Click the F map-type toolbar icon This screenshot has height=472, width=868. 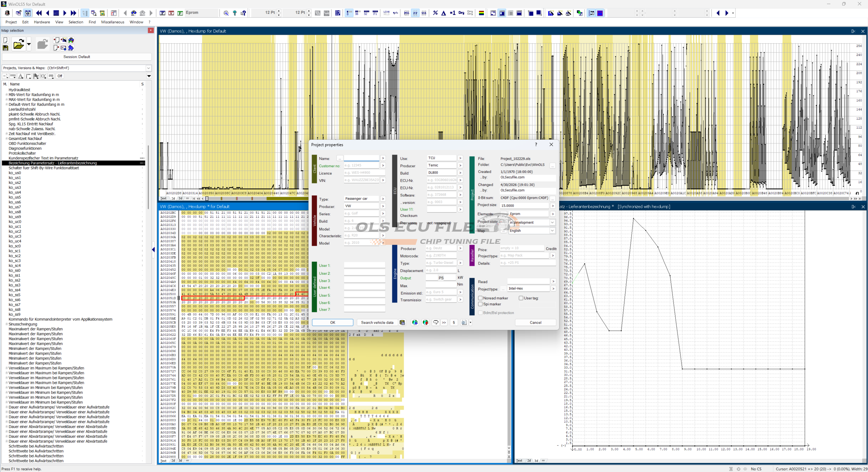tap(162, 13)
